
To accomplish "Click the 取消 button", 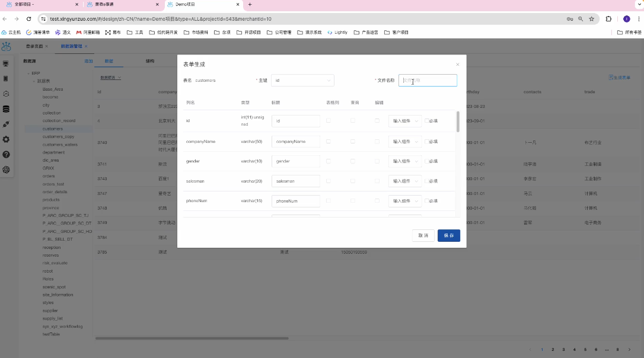I will 423,235.
